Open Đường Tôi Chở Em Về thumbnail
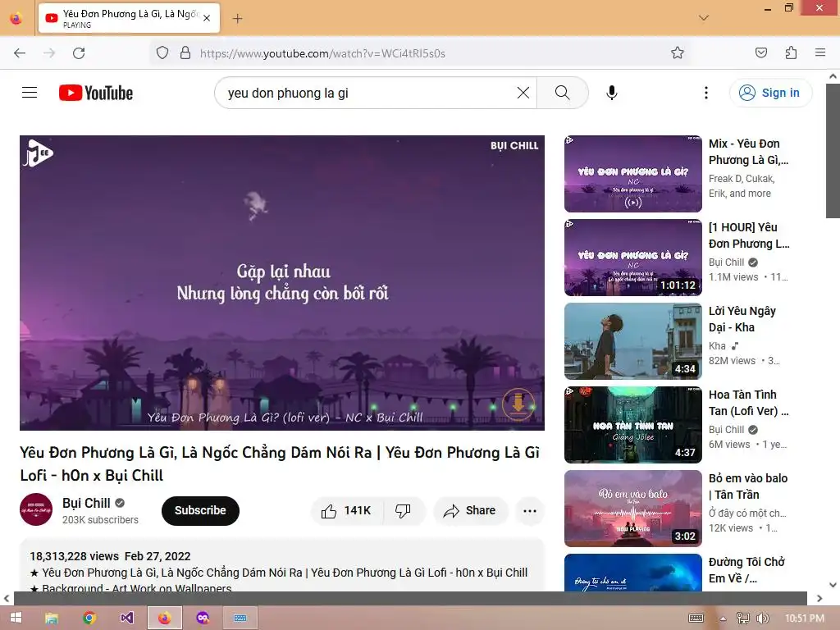The width and height of the screenshot is (840, 630). click(x=632, y=572)
